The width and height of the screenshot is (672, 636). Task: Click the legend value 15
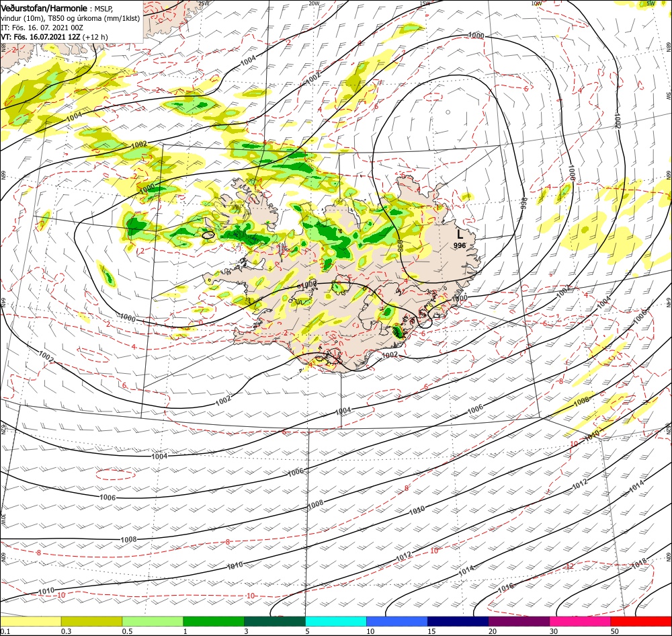(431, 631)
